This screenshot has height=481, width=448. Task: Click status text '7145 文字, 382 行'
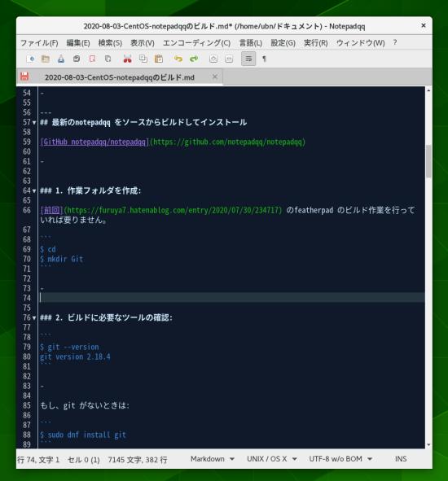tap(138, 460)
